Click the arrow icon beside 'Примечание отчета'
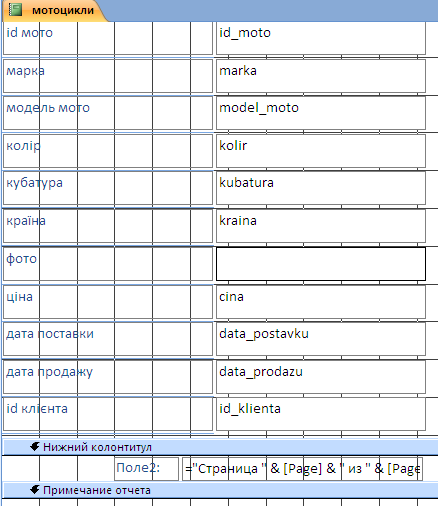The image size is (438, 506). click(x=34, y=490)
